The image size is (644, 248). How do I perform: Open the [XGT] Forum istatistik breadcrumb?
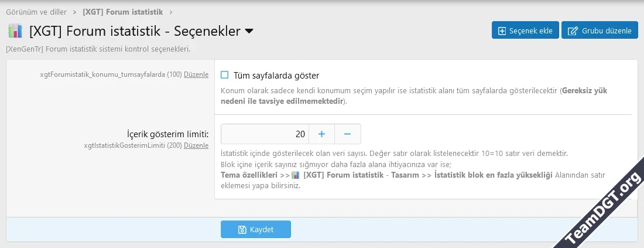[x=122, y=12]
